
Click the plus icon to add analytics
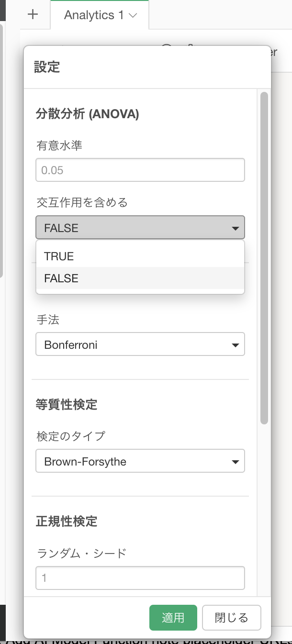tap(33, 14)
